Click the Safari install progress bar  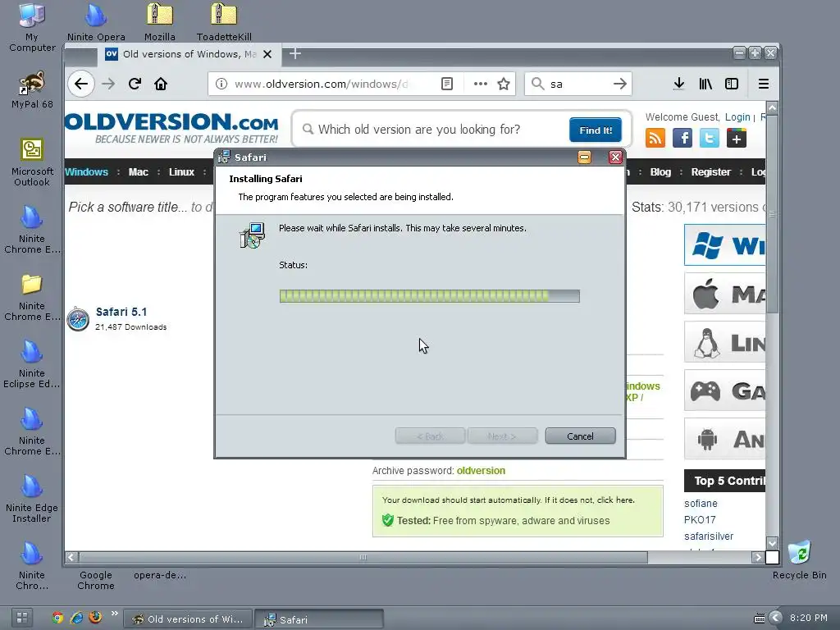pos(430,295)
